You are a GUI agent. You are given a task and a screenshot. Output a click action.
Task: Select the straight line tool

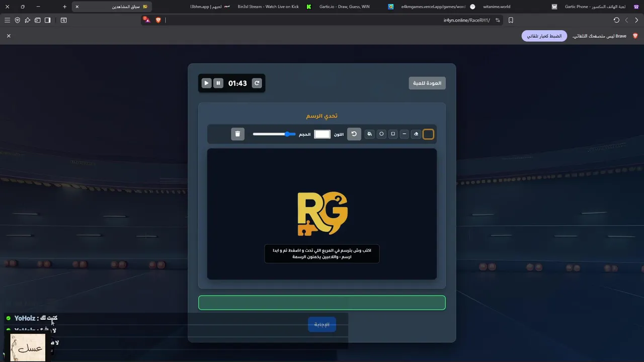click(405, 134)
